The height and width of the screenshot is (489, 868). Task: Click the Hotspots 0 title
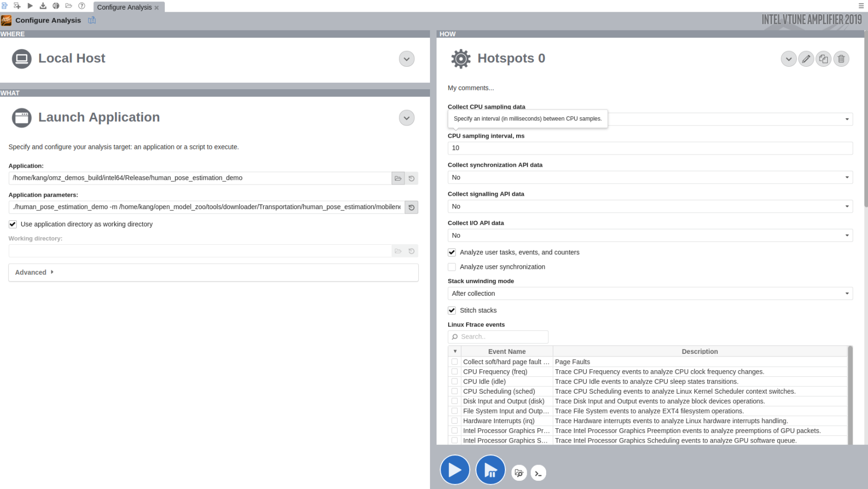512,58
